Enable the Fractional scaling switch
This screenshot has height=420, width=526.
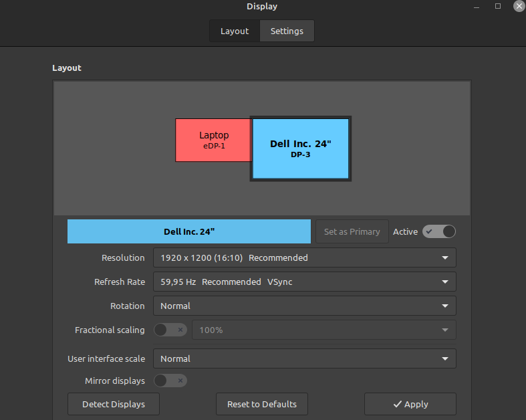click(x=170, y=330)
